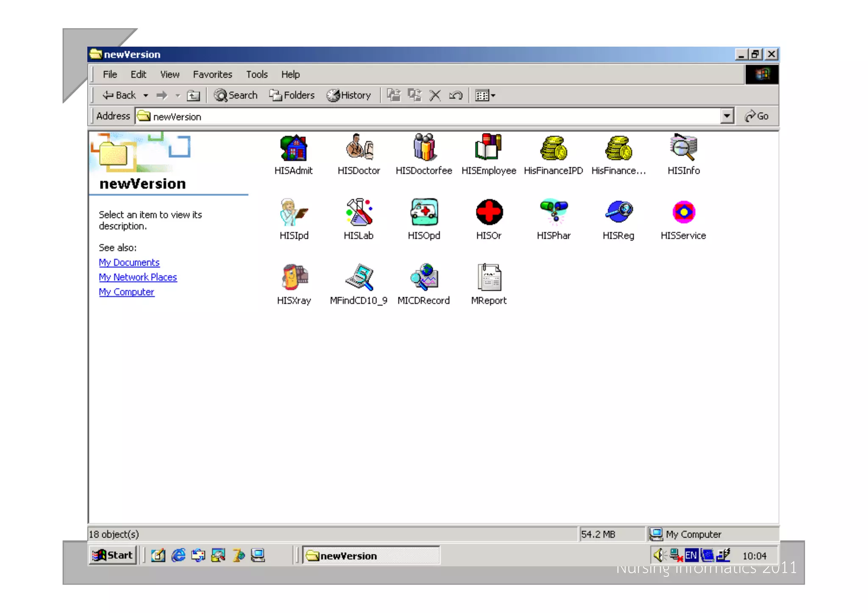Select the HISOpd ambulance icon
Viewport: 868px width, 613px height.
coord(424,212)
